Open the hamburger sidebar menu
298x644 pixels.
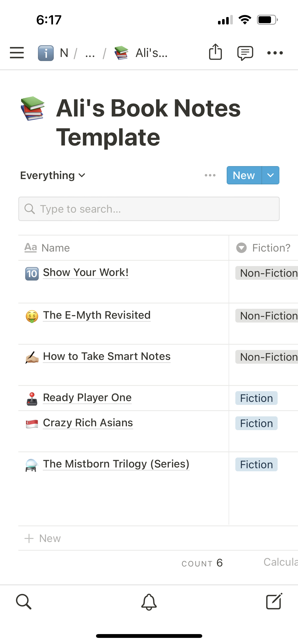(x=17, y=53)
